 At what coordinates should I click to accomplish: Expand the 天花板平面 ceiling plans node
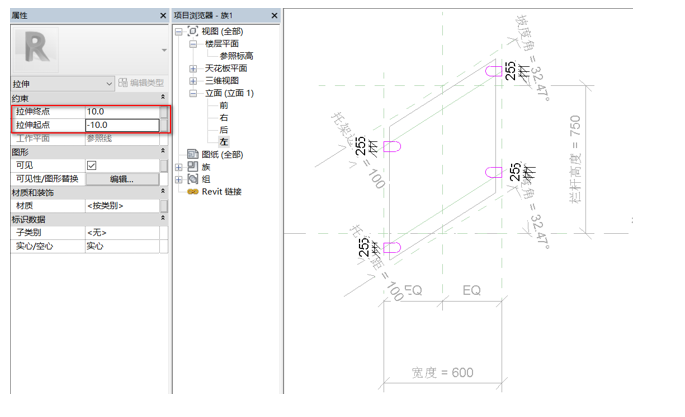(x=193, y=69)
